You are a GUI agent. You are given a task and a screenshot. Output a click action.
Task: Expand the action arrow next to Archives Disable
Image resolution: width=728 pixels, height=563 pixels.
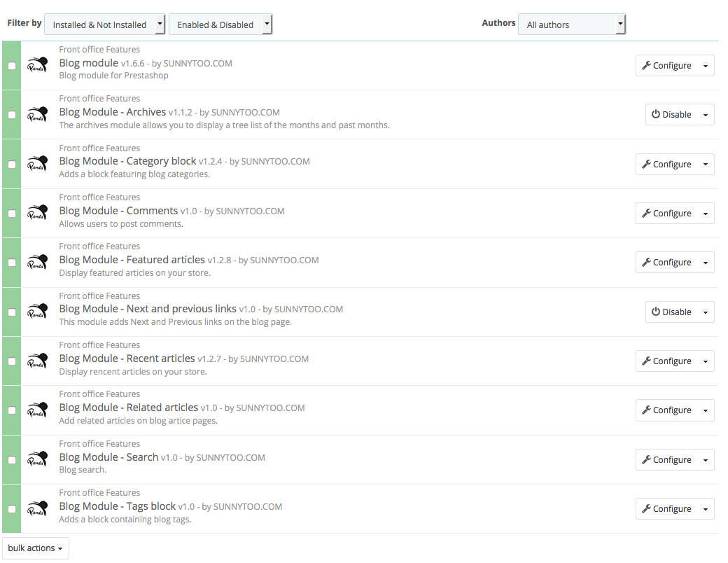[706, 115]
